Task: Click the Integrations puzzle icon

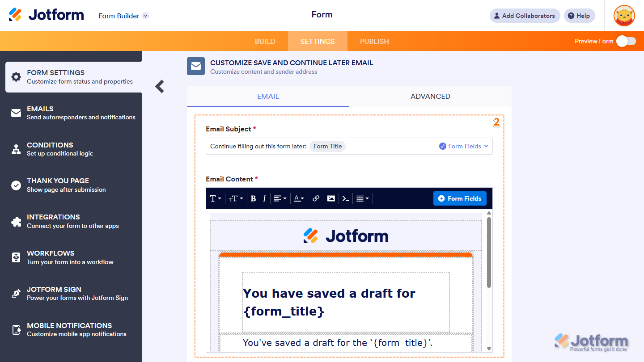Action: pos(16,221)
